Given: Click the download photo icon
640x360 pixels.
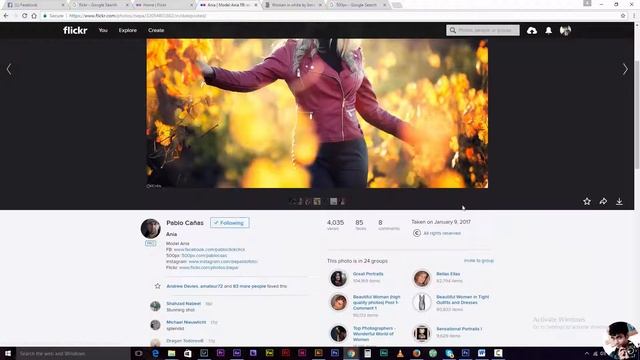Looking at the screenshot, I should click(x=619, y=201).
